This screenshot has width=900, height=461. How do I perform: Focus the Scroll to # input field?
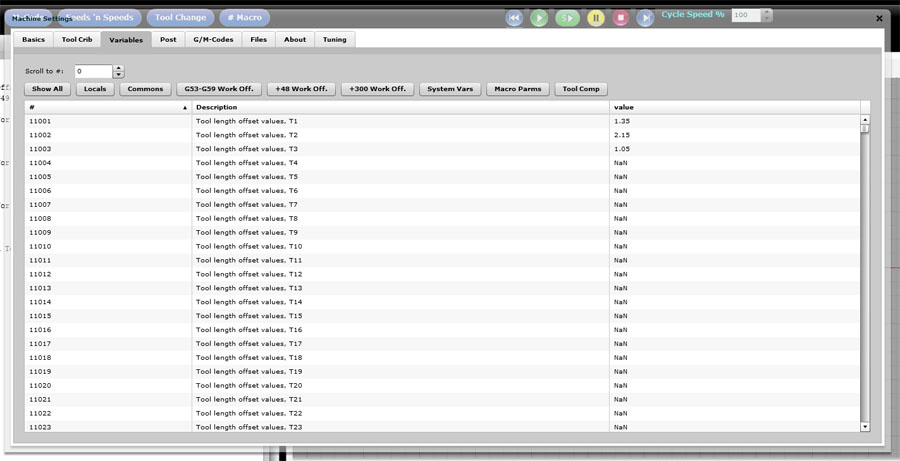(x=94, y=72)
